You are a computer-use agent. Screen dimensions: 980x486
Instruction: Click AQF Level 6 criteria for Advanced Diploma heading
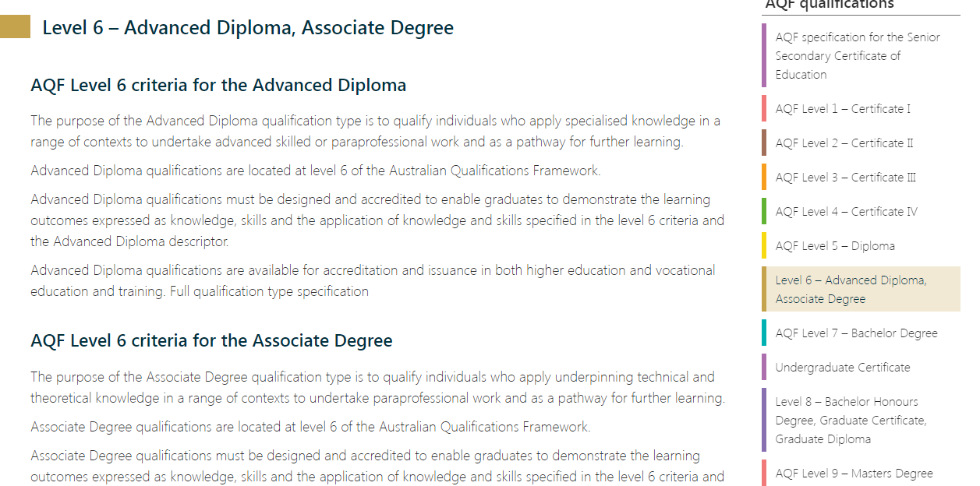(x=218, y=85)
